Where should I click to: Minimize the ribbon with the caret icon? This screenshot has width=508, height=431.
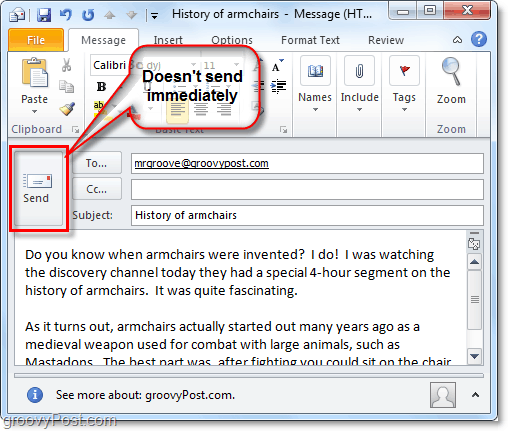tap(457, 40)
